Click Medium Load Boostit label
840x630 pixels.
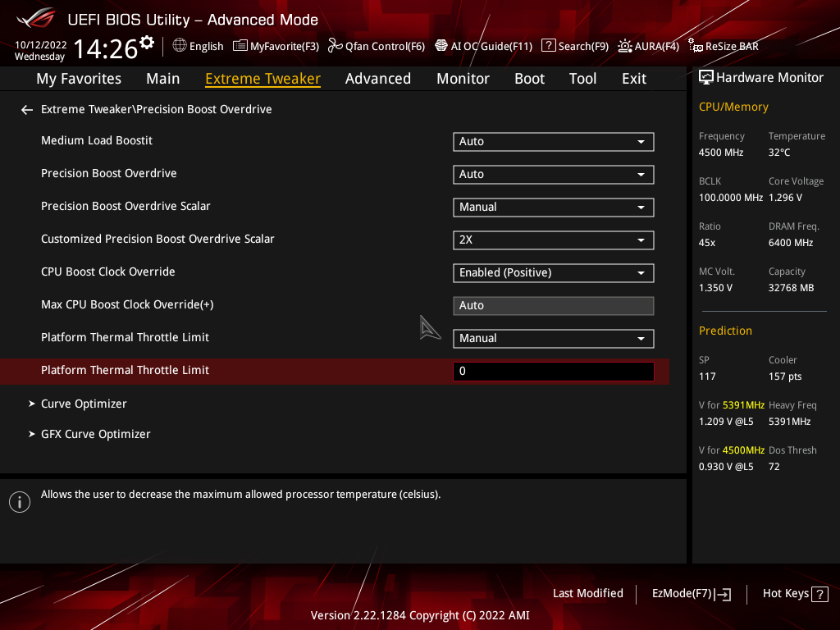pos(97,140)
